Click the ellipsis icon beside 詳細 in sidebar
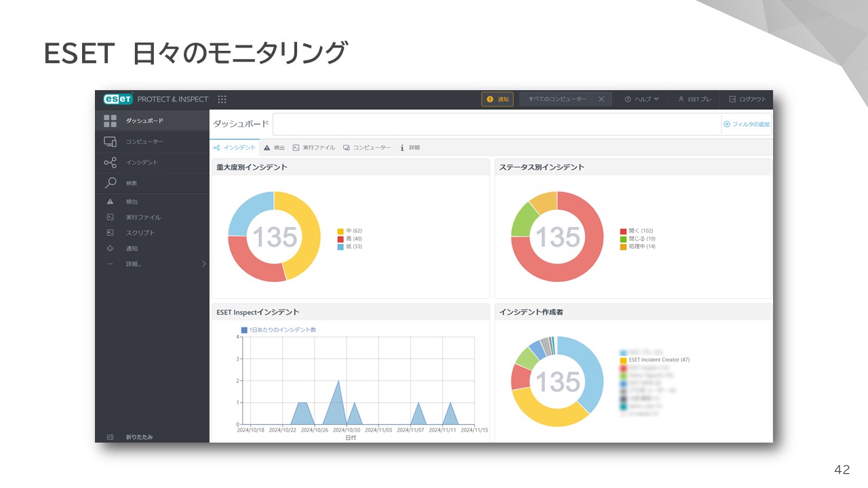 (110, 264)
